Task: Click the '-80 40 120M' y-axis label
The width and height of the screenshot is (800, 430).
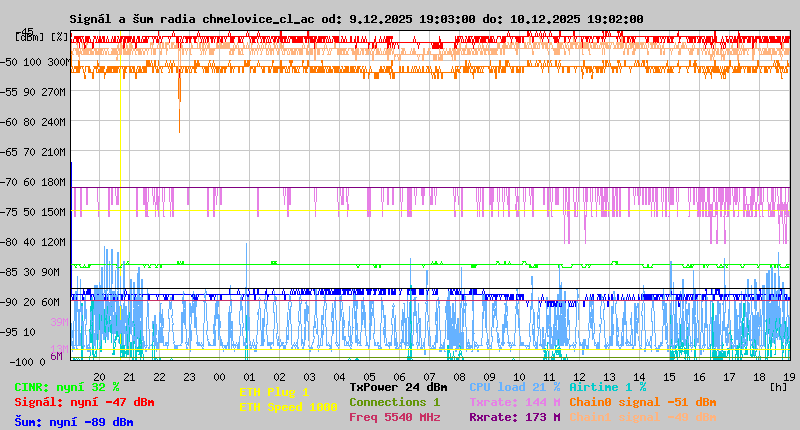Action: point(34,242)
